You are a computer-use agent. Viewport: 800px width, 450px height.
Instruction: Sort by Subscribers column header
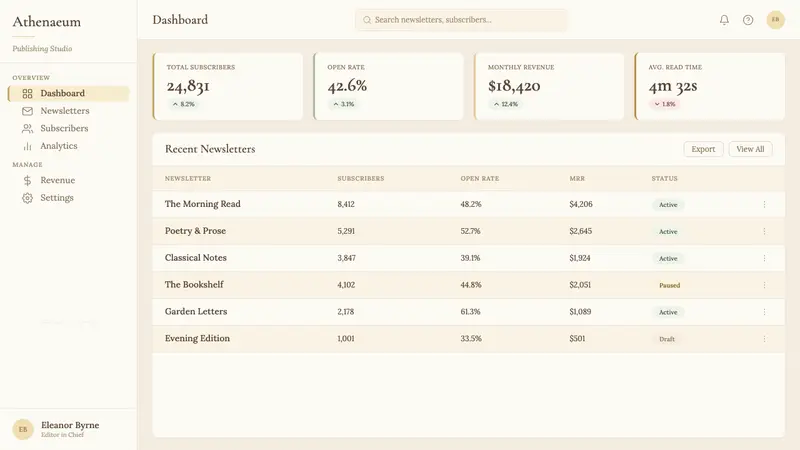[361, 179]
